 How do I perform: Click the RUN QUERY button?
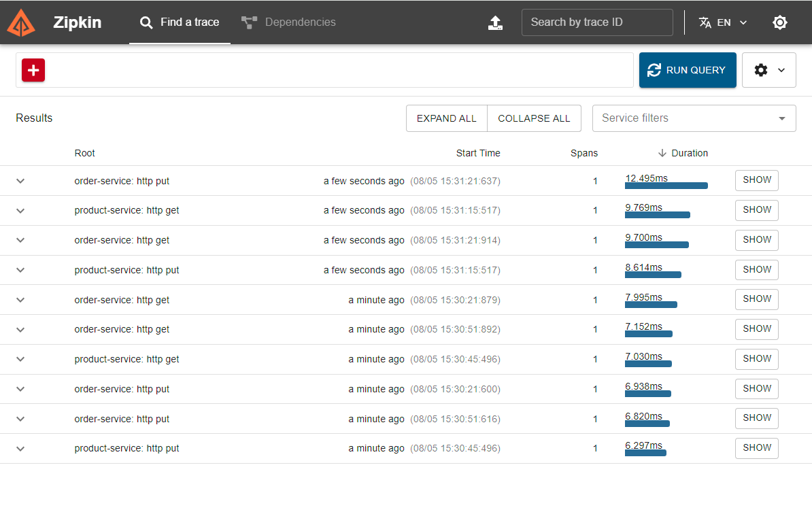(687, 70)
